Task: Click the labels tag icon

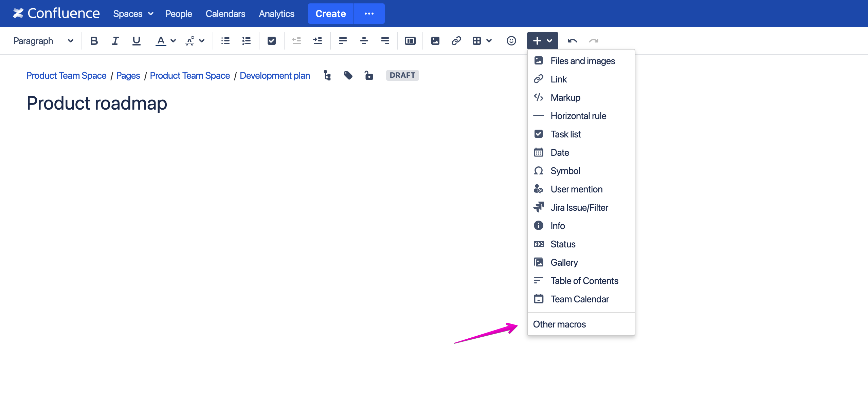Action: [x=348, y=75]
